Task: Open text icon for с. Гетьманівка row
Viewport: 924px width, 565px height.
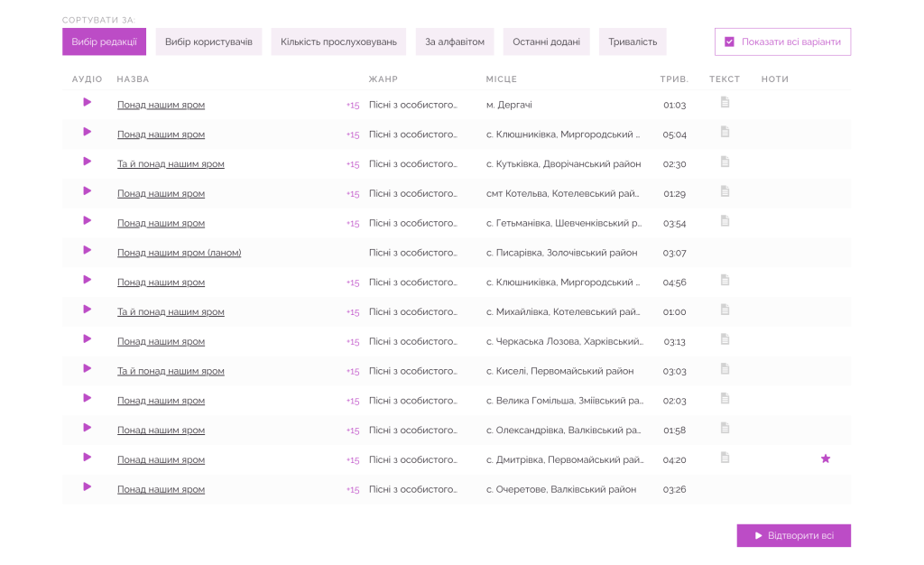Action: click(x=725, y=221)
